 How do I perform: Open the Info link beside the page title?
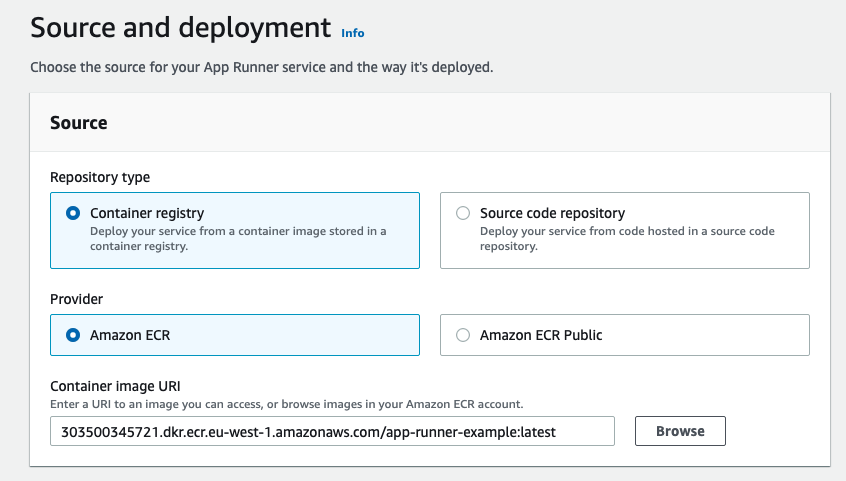pos(352,33)
